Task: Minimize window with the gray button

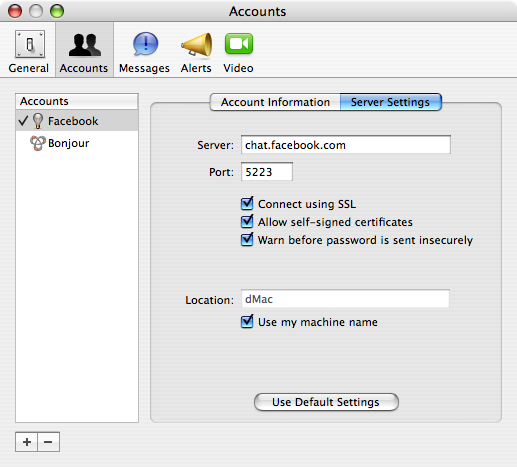Action: (x=36, y=11)
